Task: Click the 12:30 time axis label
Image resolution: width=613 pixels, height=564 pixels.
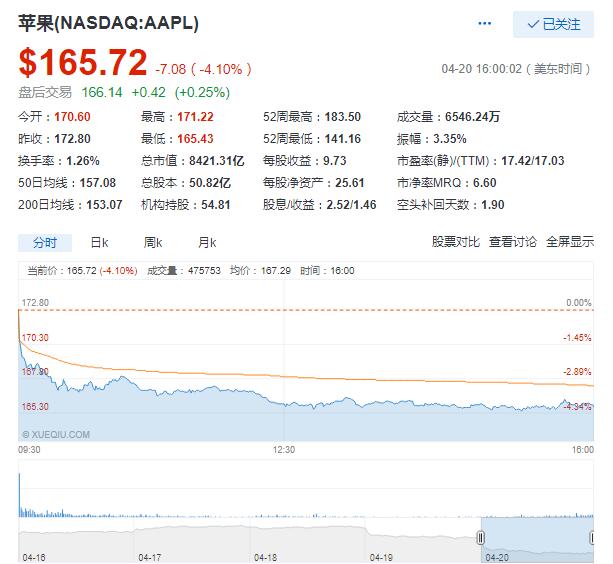Action: point(284,450)
